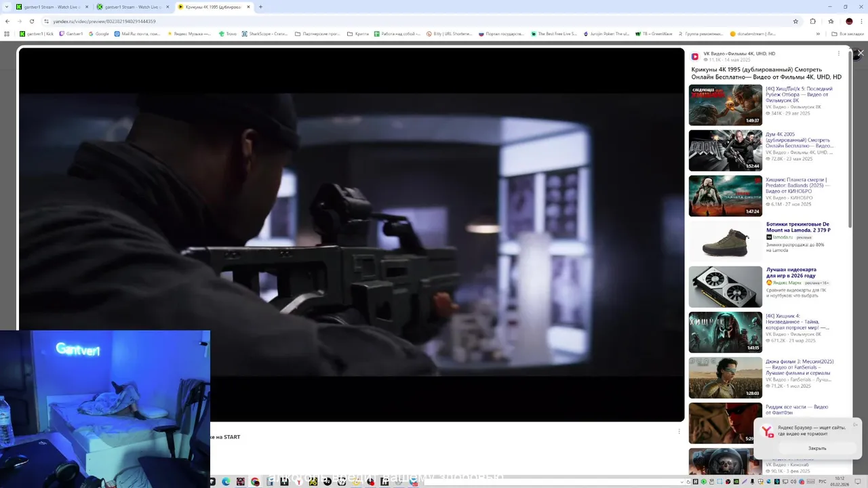
Task: Open Лучшая видеокарта для игр ad link
Action: [x=791, y=272]
